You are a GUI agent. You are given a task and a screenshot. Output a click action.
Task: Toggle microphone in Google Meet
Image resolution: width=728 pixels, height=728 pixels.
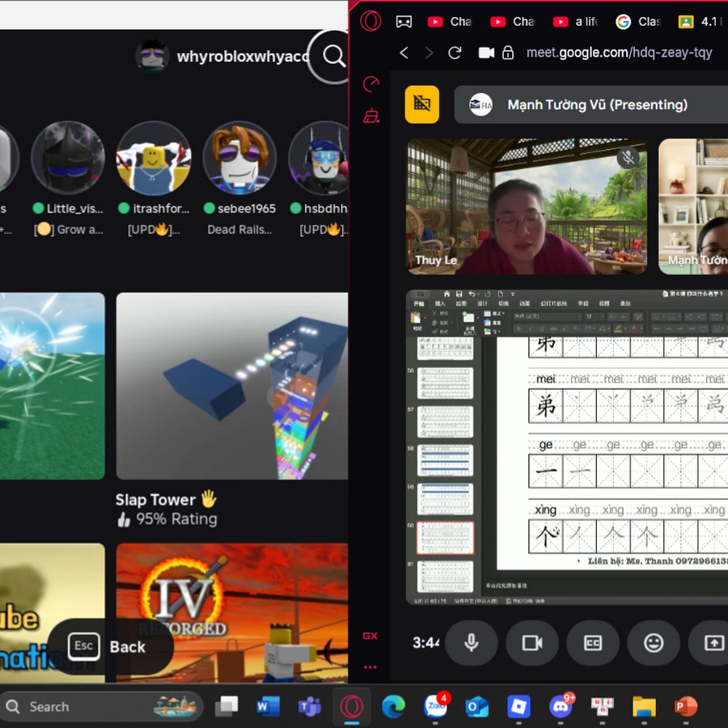point(472,643)
